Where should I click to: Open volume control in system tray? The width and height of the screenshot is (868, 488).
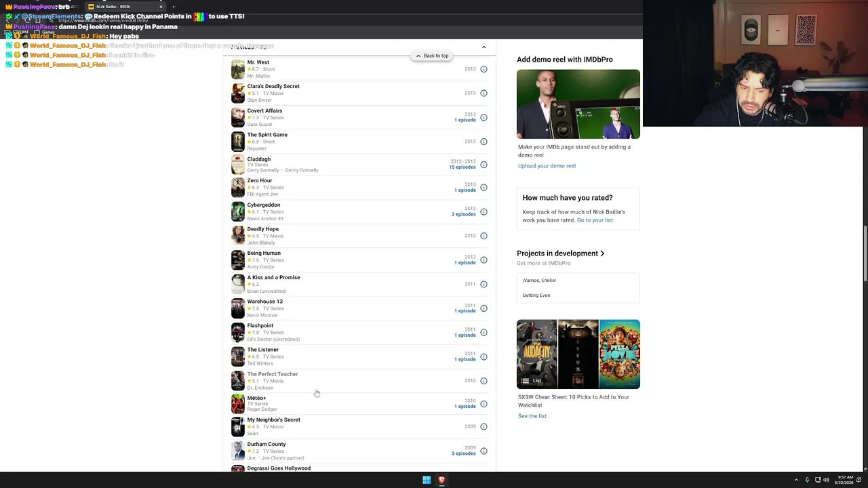tap(826, 480)
